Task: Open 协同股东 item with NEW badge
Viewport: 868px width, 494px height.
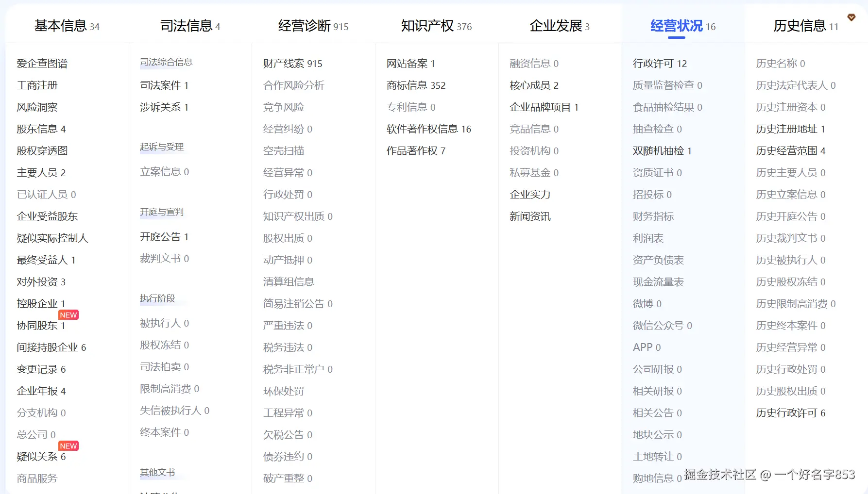Action: [x=41, y=326]
